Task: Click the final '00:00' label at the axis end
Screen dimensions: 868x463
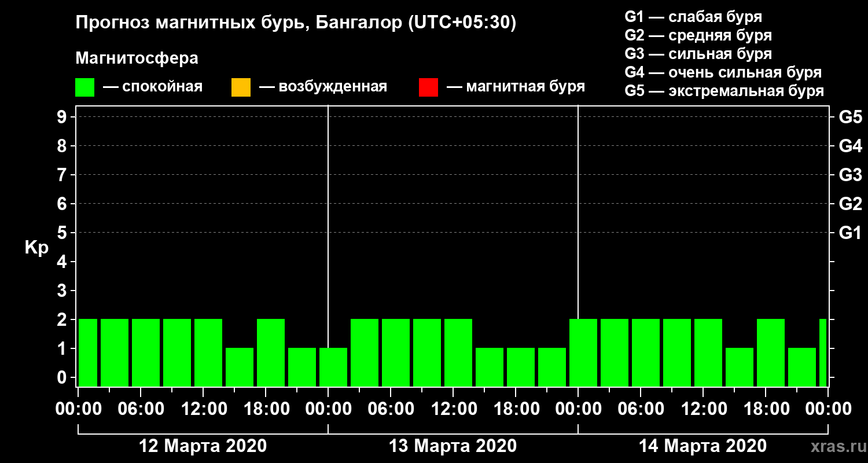Action: click(828, 409)
